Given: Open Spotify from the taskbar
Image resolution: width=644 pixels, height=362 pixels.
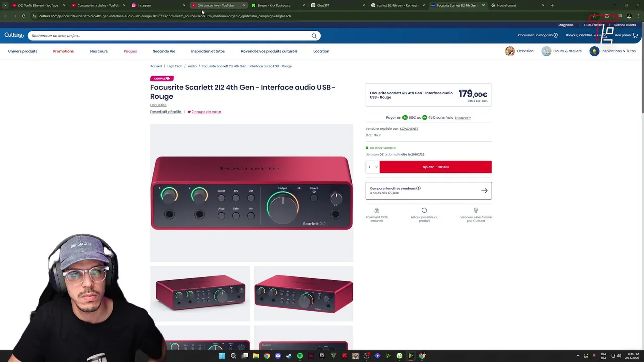Looking at the screenshot, I should pyautogui.click(x=300, y=356).
